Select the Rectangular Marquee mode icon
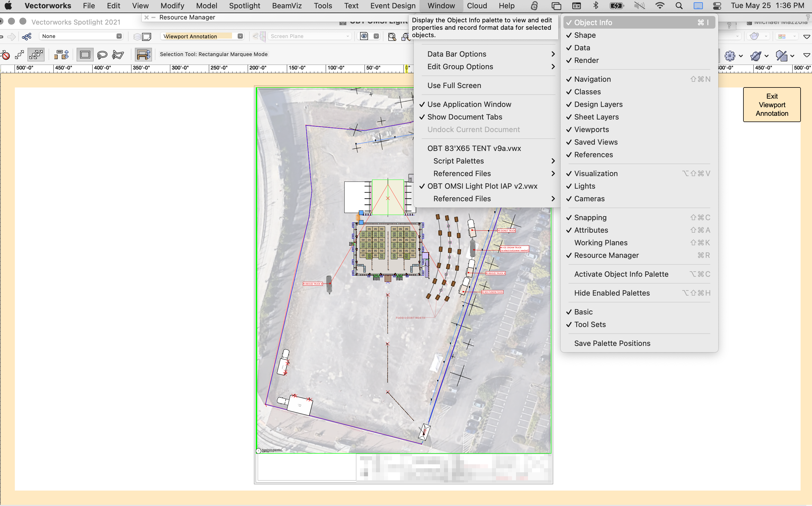812x506 pixels. pos(85,55)
